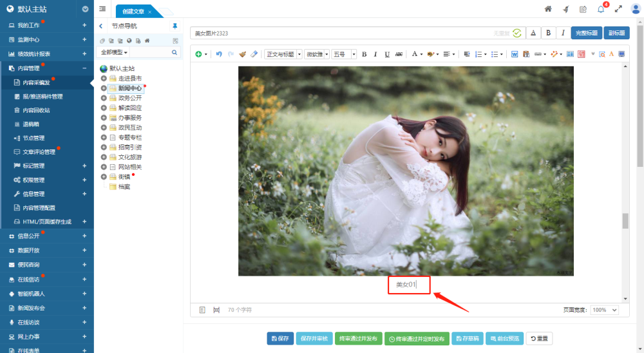This screenshot has height=353, width=644.
Task: Toggle bold in the editor toolbar
Action: tap(364, 54)
